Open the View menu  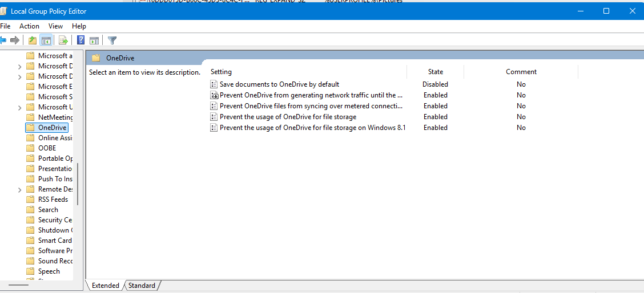coord(55,26)
